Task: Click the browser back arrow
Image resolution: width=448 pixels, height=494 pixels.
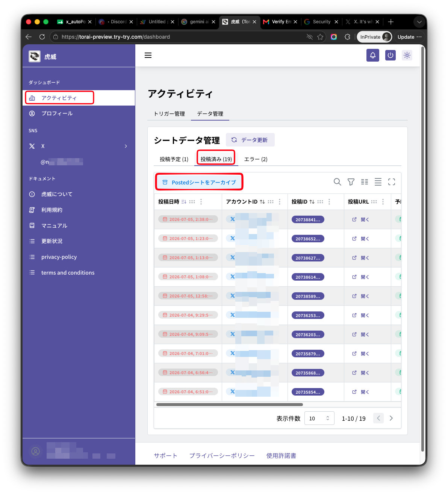Action: coord(29,37)
